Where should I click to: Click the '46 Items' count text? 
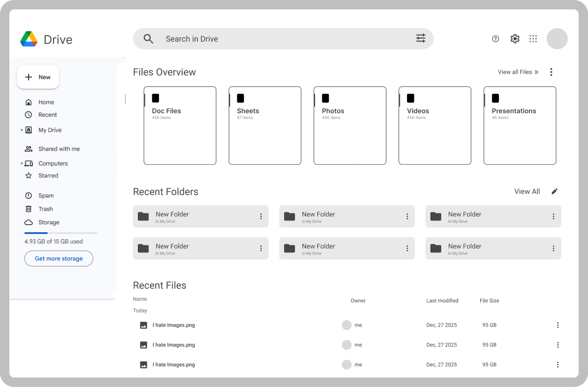(x=500, y=118)
